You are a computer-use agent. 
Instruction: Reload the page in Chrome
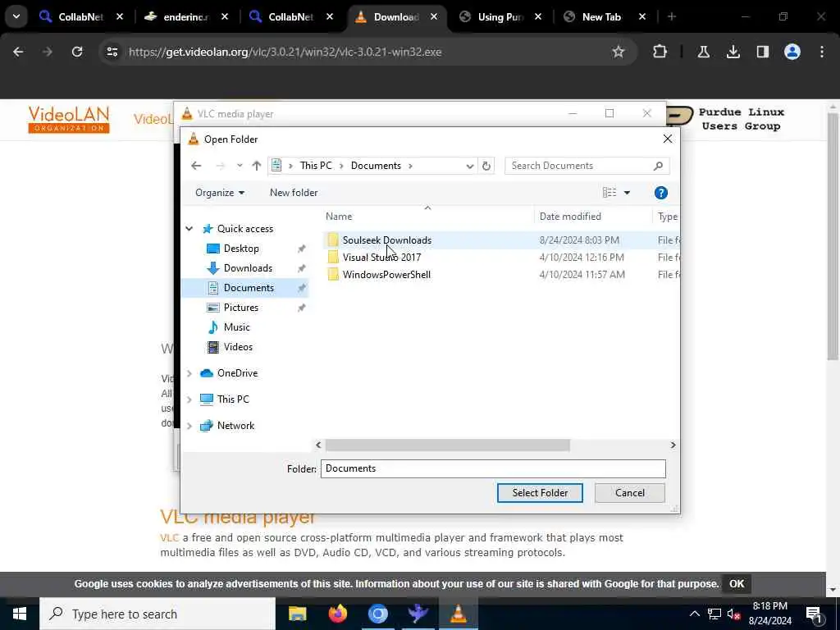(x=77, y=52)
